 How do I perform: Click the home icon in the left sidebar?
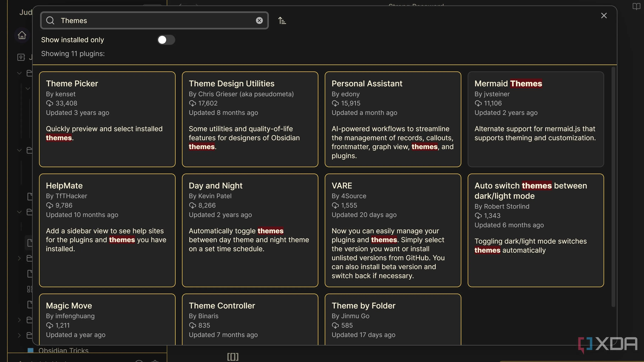pyautogui.click(x=22, y=35)
